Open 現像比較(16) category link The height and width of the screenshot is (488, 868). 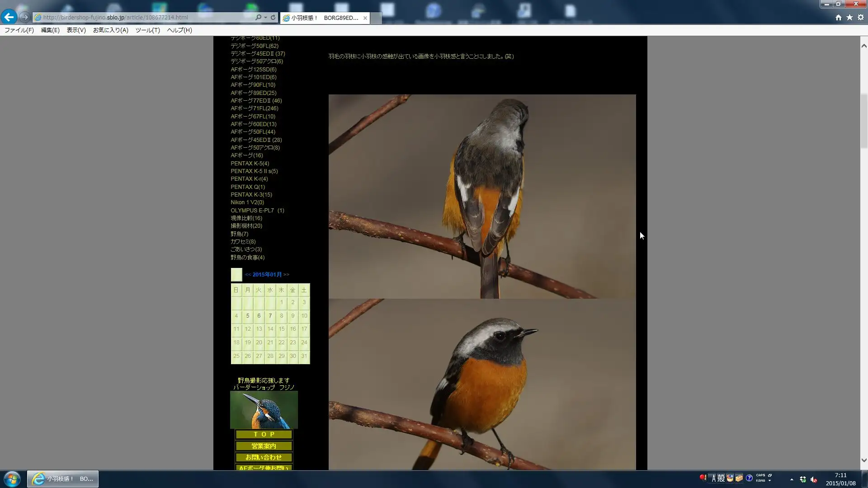(246, 218)
